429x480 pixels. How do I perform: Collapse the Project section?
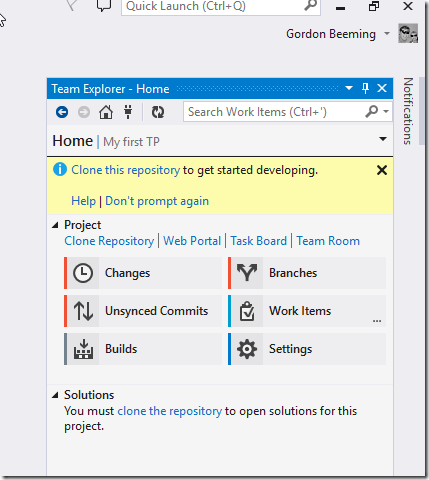point(55,226)
